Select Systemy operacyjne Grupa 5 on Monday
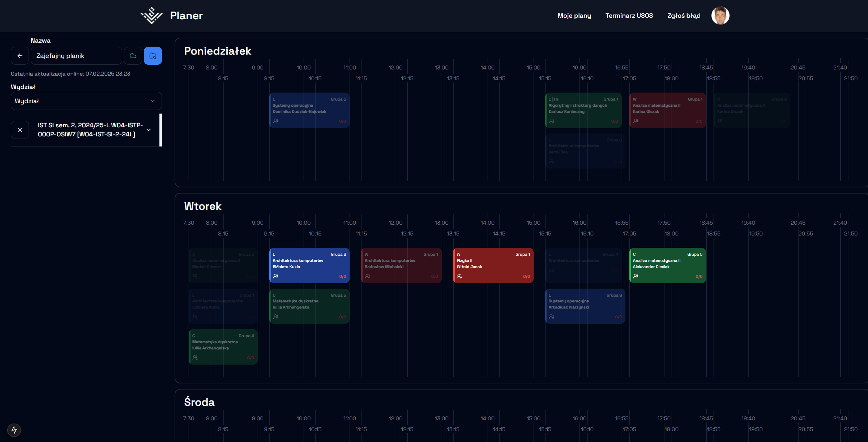The image size is (868, 442). pyautogui.click(x=309, y=110)
